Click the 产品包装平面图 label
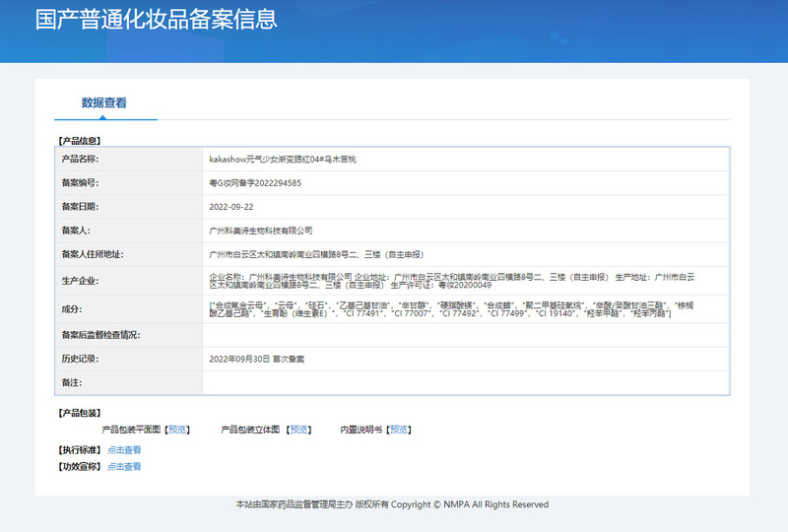Viewport: 788px width, 532px height. pos(131,430)
